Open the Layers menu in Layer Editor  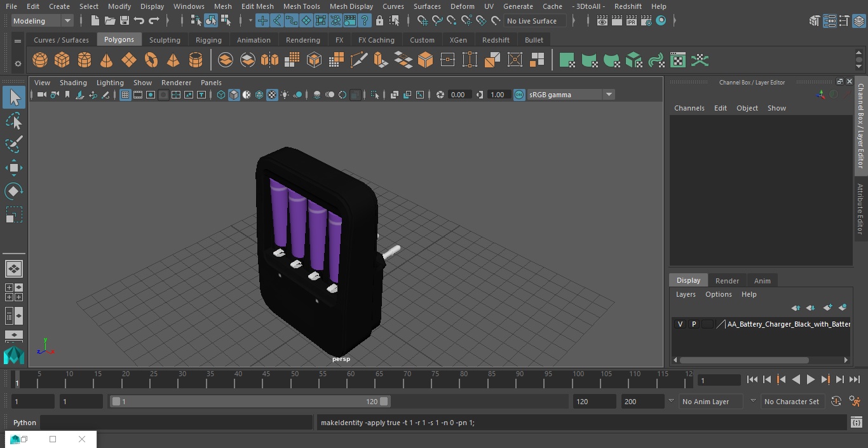(x=685, y=294)
